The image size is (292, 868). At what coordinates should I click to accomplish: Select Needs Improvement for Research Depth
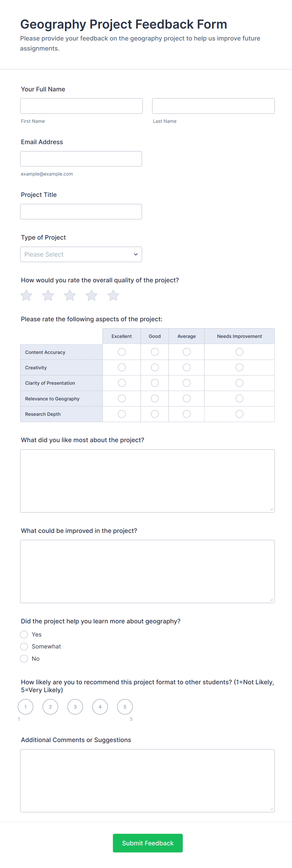coord(239,414)
